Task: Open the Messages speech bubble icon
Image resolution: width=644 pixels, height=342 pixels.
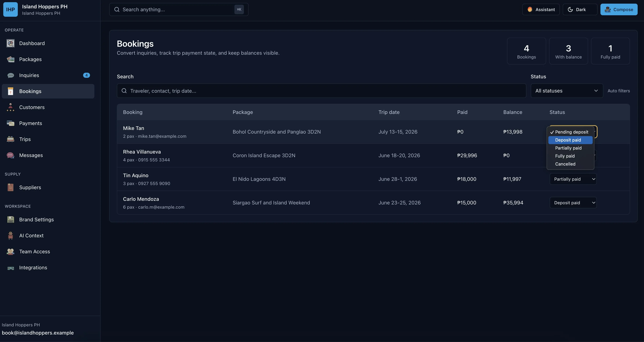Action: click(x=11, y=155)
